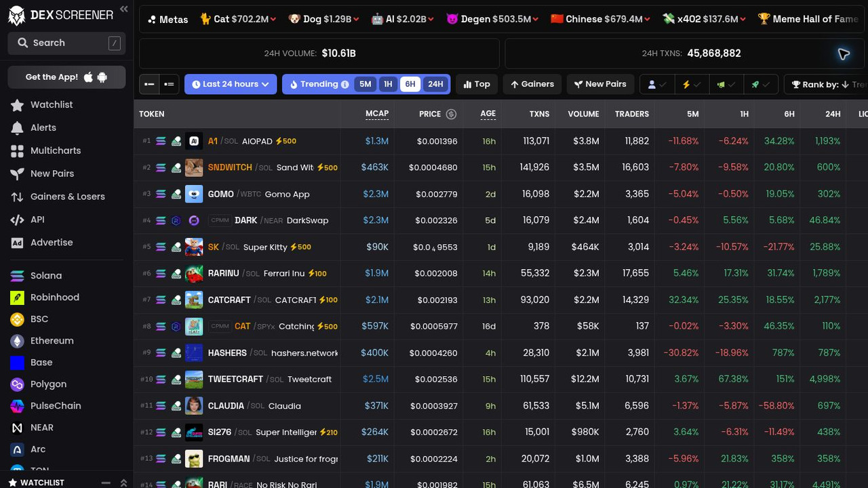Screen dimensions: 868x488
Task: Open the Android app icon
Action: coord(102,77)
